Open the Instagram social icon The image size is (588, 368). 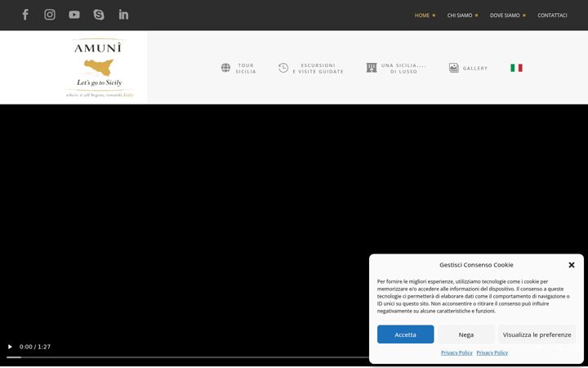point(50,15)
